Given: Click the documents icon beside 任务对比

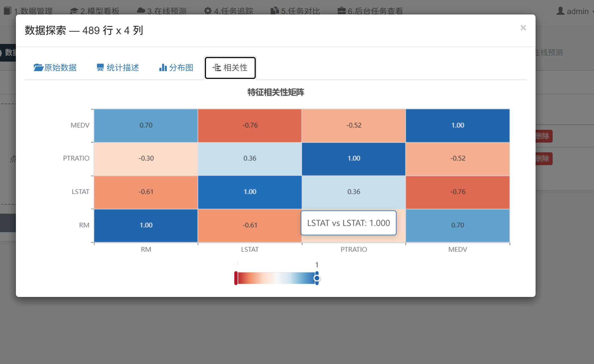Looking at the screenshot, I should tap(275, 11).
